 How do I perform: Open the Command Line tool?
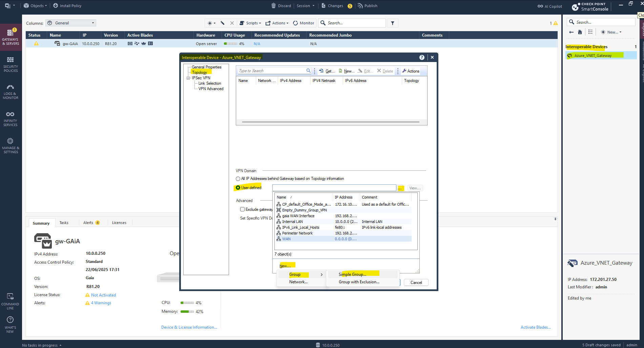click(x=11, y=301)
